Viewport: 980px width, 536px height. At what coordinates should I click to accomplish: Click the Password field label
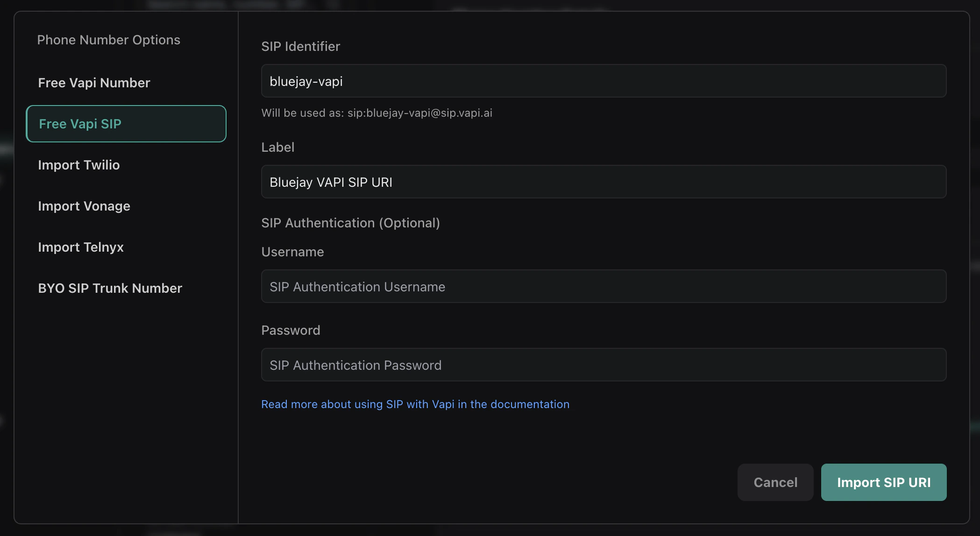coord(291,330)
